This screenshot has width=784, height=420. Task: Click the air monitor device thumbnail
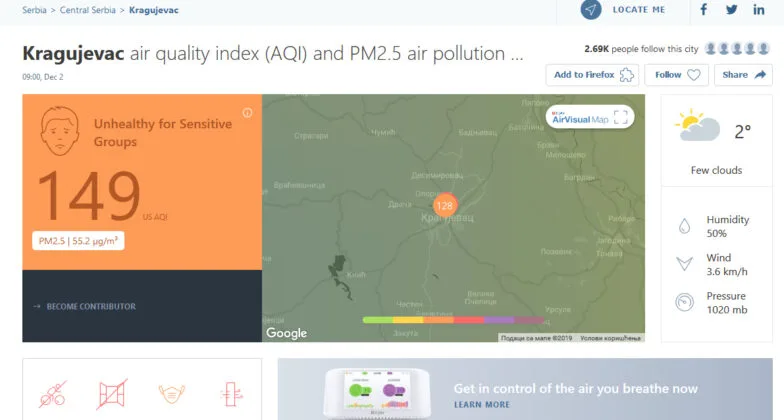pyautogui.click(x=378, y=392)
